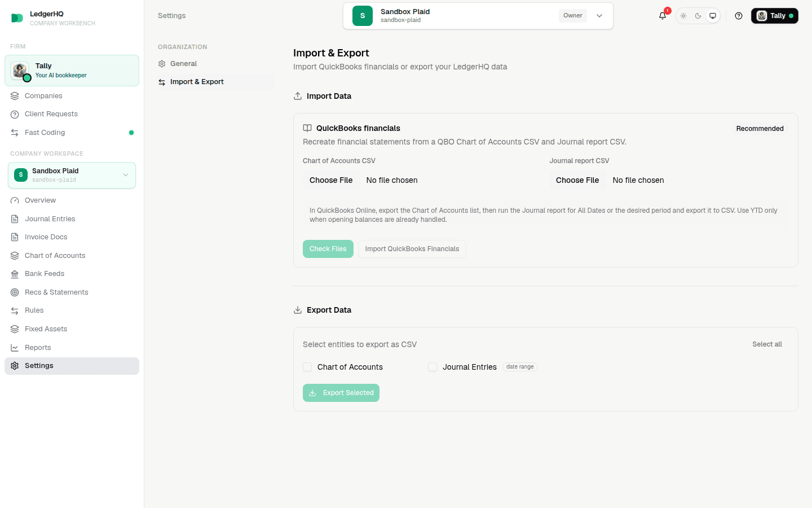812x508 pixels.
Task: Choose File for Chart of Accounts CSV
Action: pyautogui.click(x=331, y=180)
